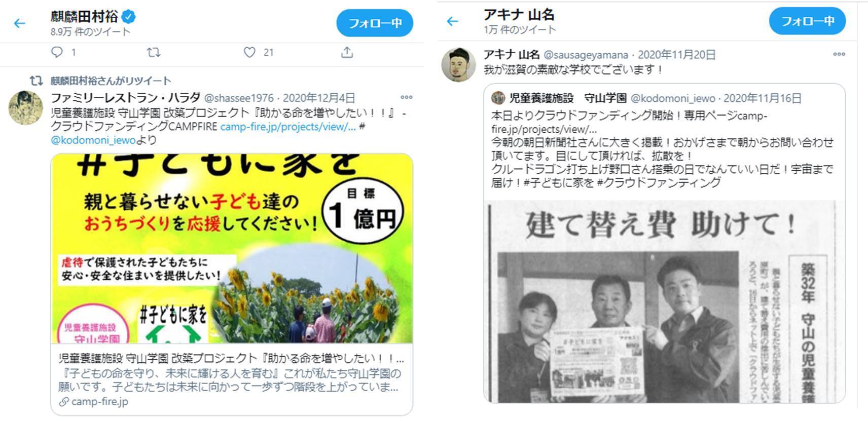This screenshot has height=421, width=868.
Task: Toggle フォロー中 button for 麒麟田村裕
Action: click(375, 23)
